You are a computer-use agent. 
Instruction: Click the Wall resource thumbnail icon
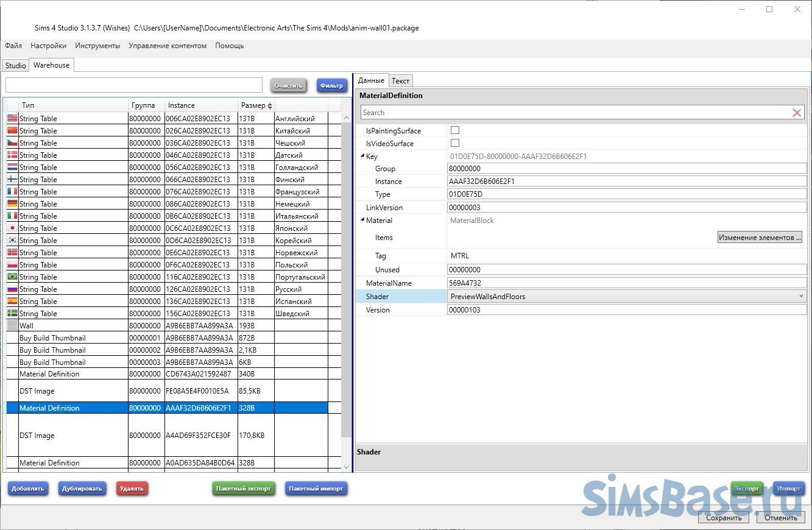coord(12,325)
